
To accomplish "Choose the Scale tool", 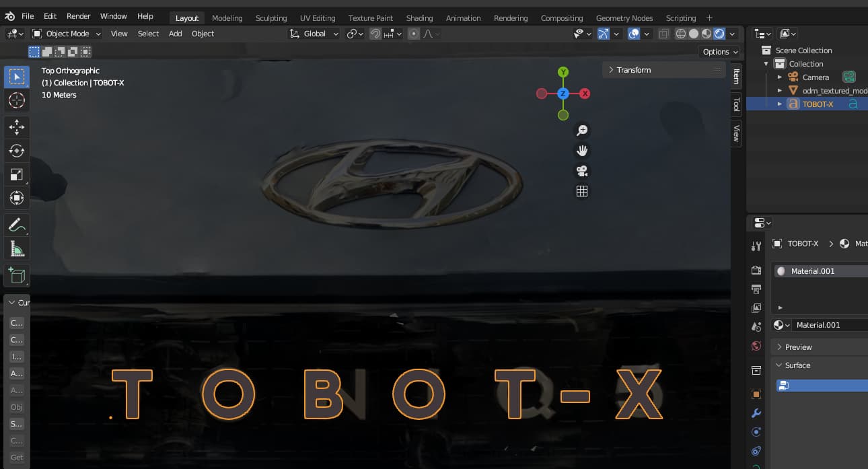I will (x=17, y=175).
